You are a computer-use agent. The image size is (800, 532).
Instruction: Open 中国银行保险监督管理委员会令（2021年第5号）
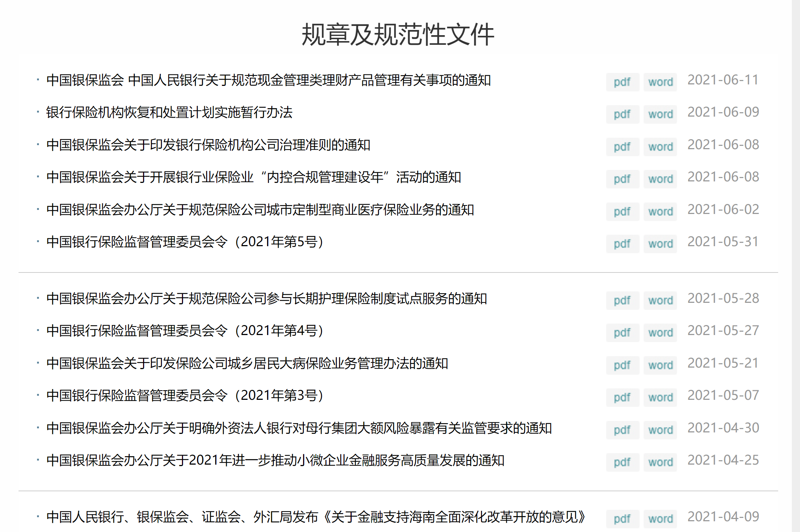(185, 242)
